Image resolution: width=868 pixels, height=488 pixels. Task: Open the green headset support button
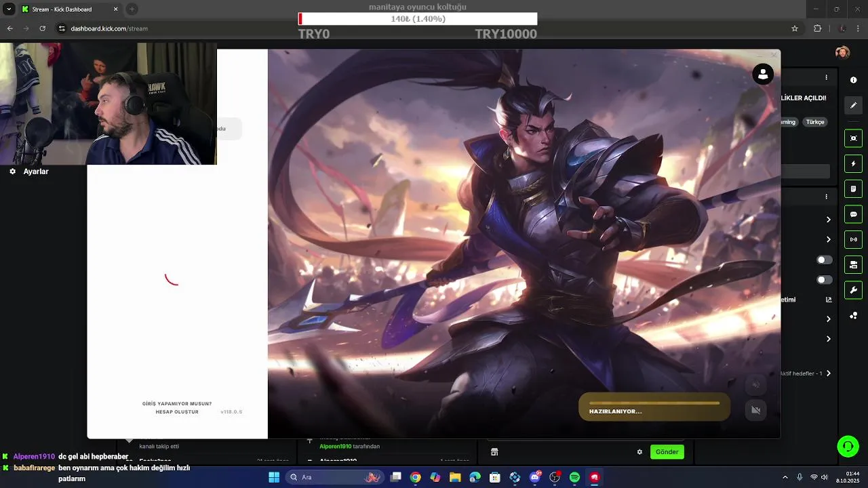click(848, 446)
